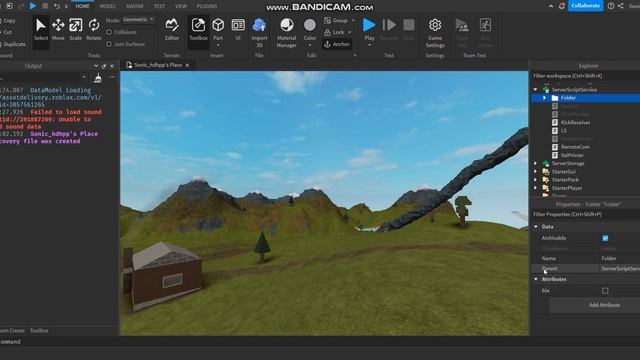Open the notifications bell

pos(562,6)
